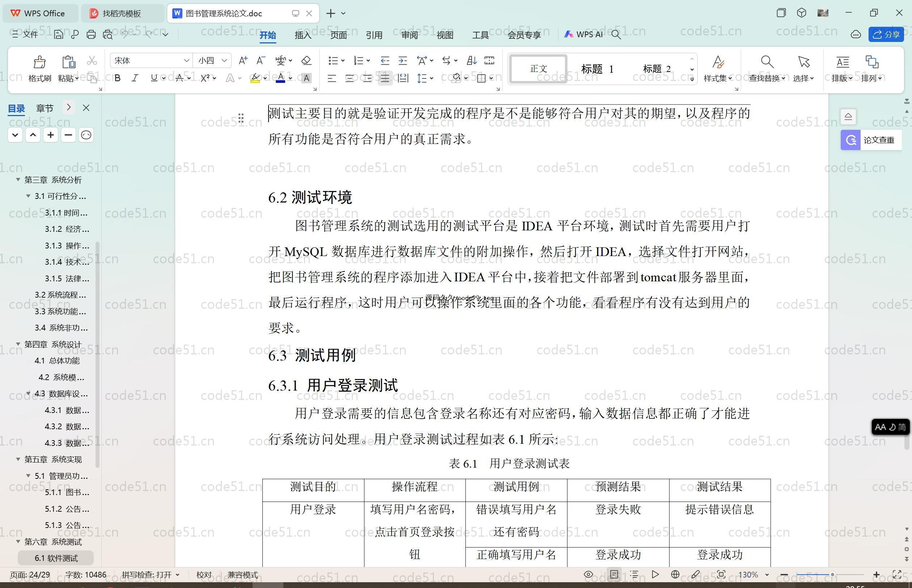Image resolution: width=912 pixels, height=588 pixels.
Task: Open the 审阅 ribbon tab
Action: click(x=410, y=35)
